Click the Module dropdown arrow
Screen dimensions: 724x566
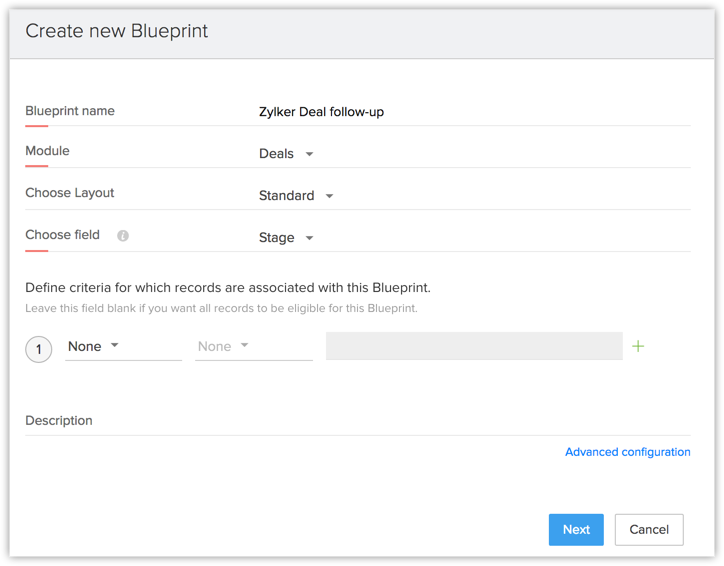pyautogui.click(x=309, y=154)
